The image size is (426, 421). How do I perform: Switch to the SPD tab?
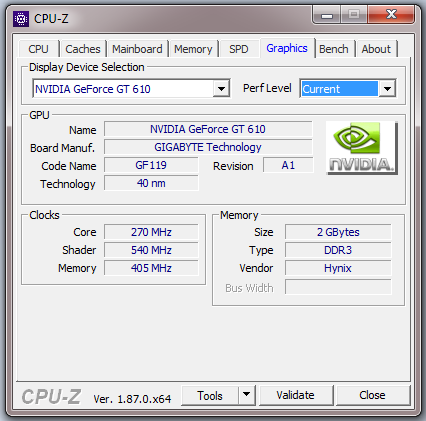(x=239, y=49)
